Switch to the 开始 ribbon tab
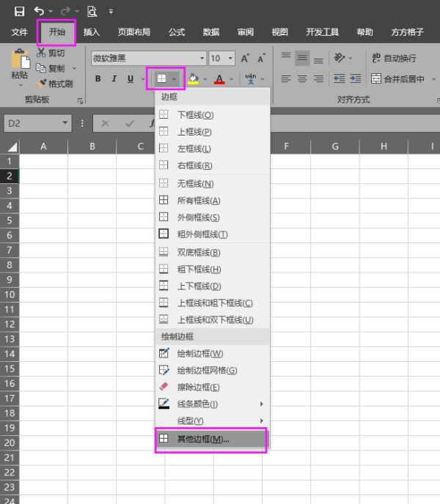This screenshot has height=504, width=440. point(57,32)
